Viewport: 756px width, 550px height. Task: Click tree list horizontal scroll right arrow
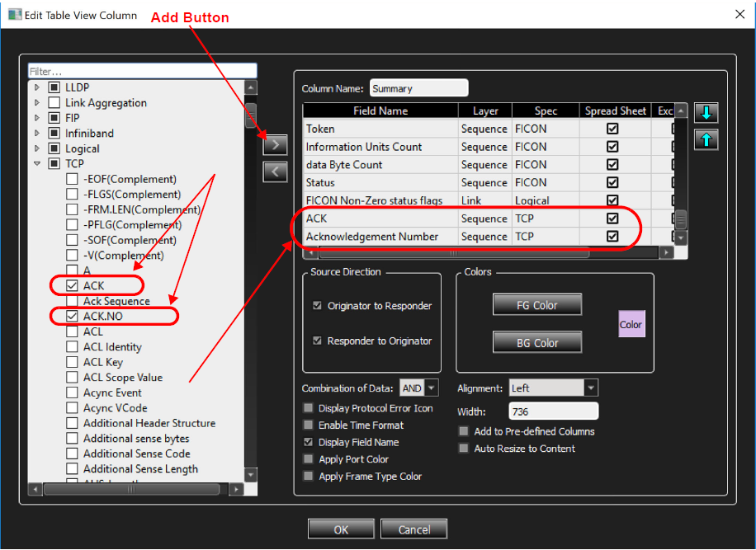tap(236, 489)
